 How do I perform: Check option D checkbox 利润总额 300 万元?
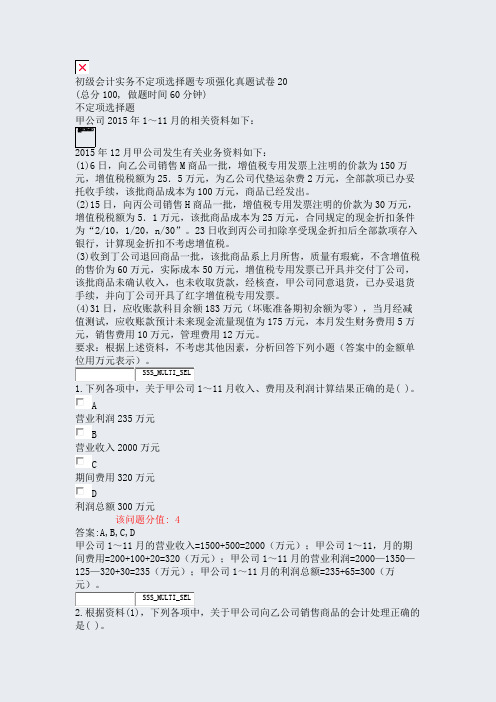[80, 491]
